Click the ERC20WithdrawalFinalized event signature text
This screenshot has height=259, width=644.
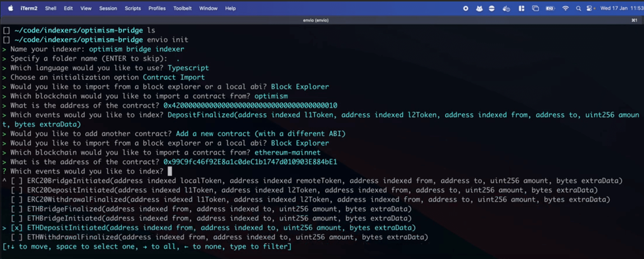pos(318,199)
